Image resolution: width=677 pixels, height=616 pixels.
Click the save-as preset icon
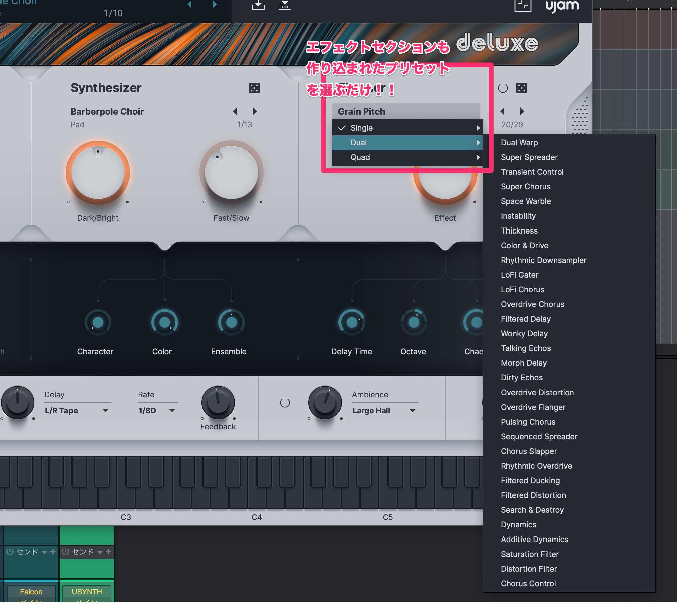pos(285,5)
